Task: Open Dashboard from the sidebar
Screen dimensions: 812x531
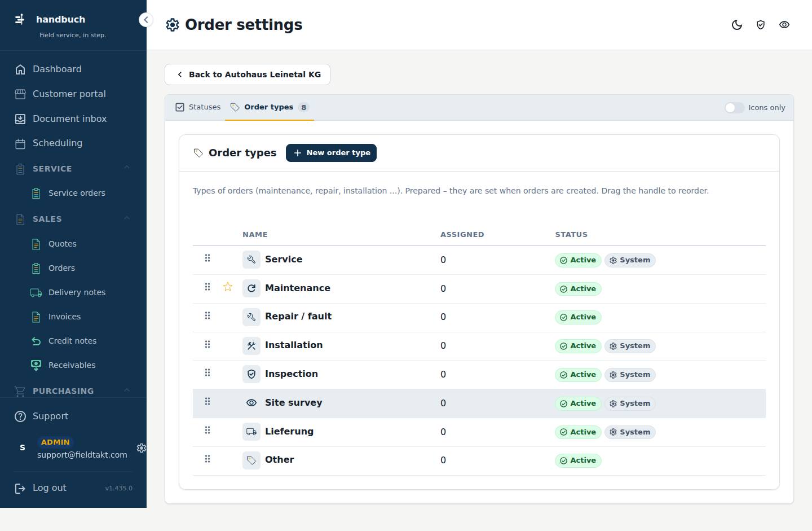Action: [x=73, y=69]
